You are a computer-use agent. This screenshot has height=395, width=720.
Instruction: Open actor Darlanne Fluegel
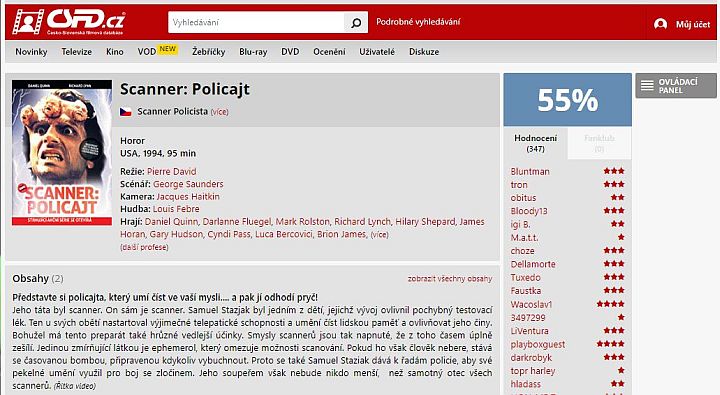[x=237, y=221]
